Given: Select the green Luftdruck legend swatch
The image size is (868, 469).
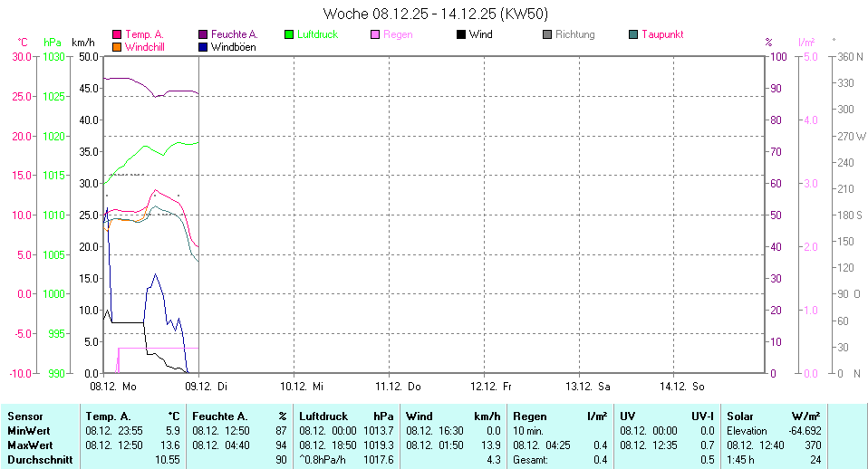Looking at the screenshot, I should 290,34.
